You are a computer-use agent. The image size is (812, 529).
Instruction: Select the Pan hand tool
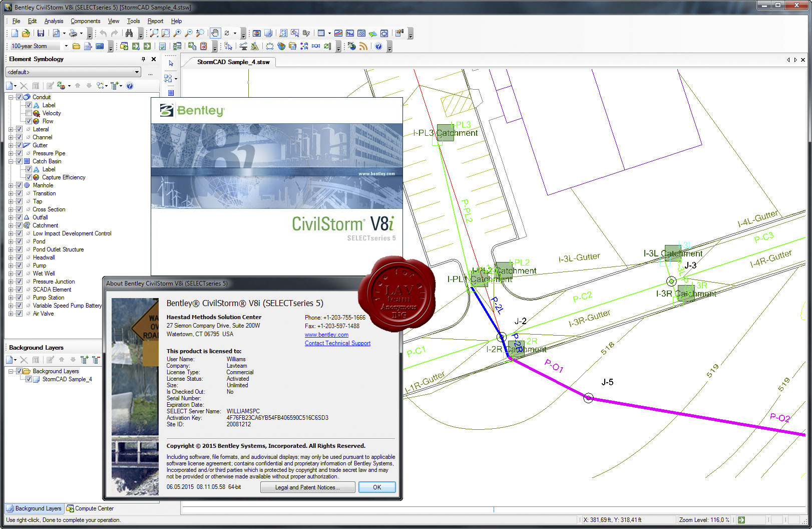(x=215, y=33)
